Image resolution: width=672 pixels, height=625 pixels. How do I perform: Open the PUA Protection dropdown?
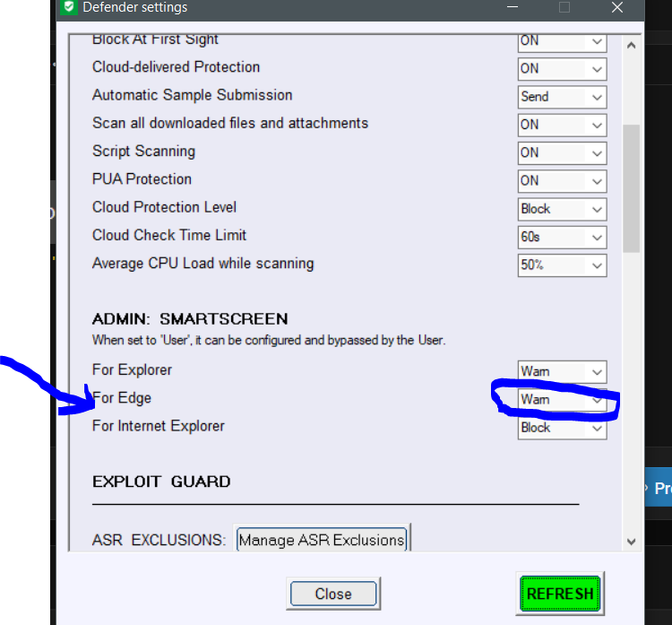tap(562, 181)
